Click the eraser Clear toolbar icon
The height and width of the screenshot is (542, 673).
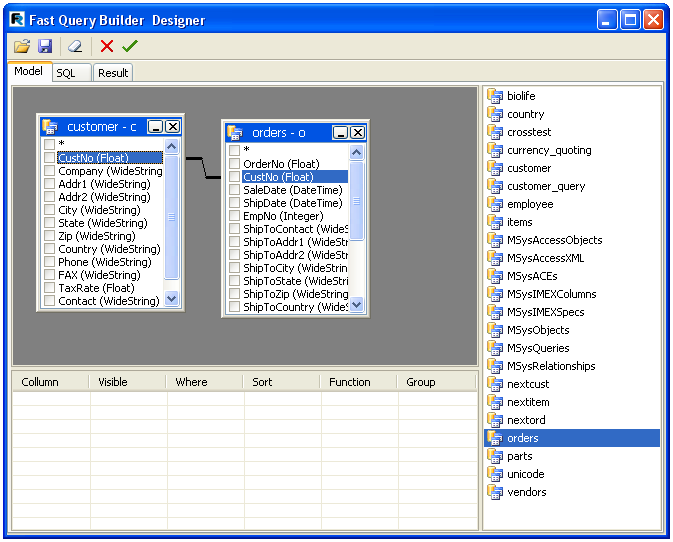click(x=75, y=46)
